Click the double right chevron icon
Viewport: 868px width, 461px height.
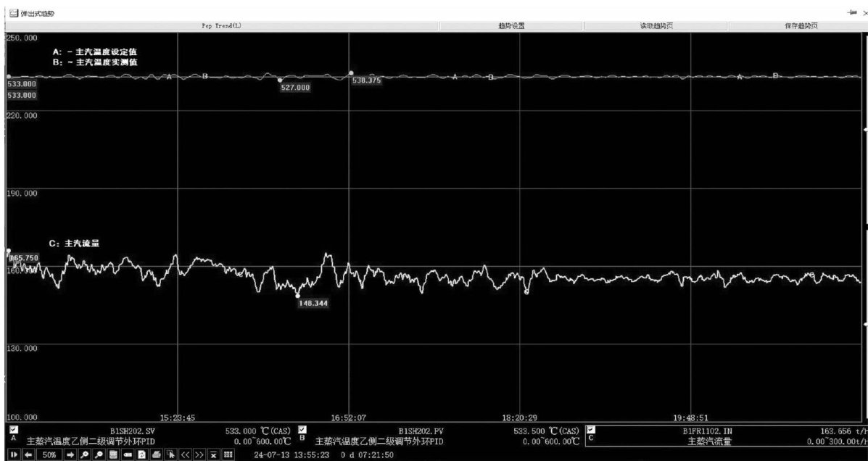(x=199, y=454)
